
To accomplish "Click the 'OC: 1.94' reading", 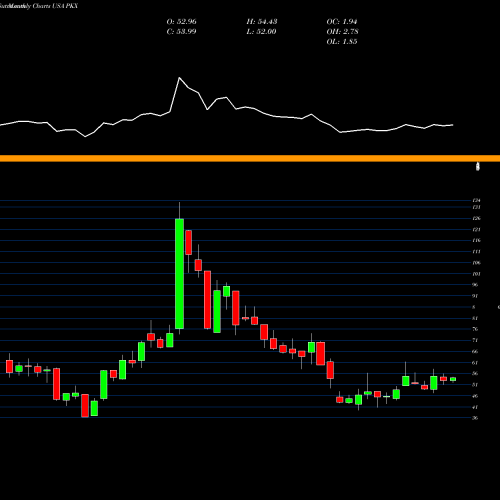I will coord(342,22).
